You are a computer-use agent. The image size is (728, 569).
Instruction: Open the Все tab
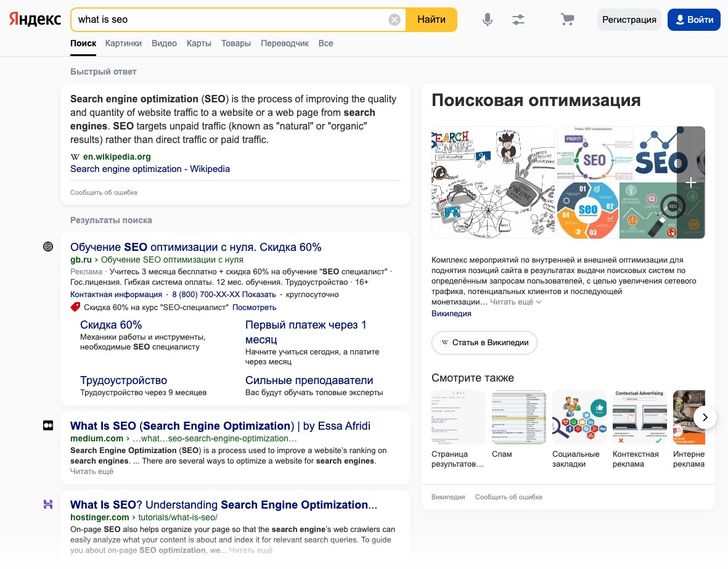(x=325, y=43)
